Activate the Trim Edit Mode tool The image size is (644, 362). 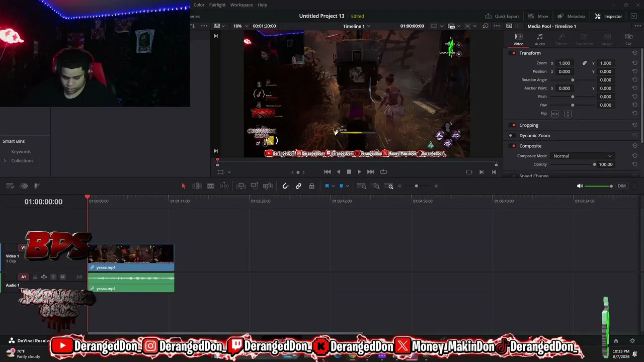(x=197, y=186)
